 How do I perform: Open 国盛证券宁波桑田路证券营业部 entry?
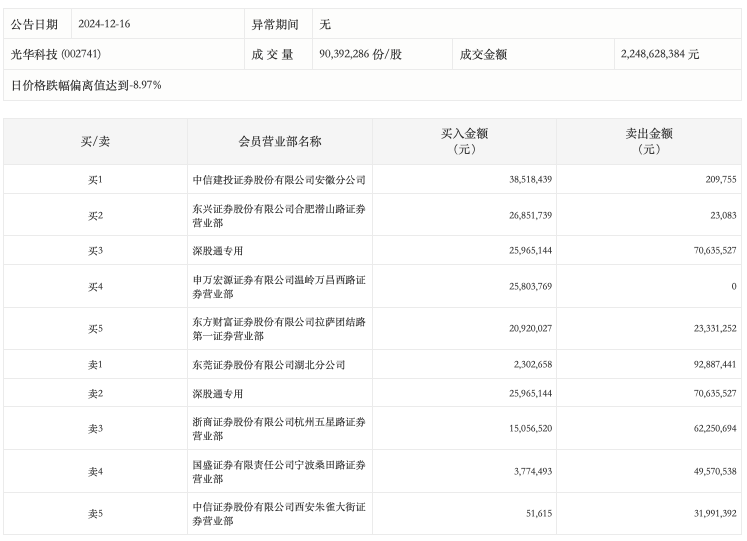(279, 471)
